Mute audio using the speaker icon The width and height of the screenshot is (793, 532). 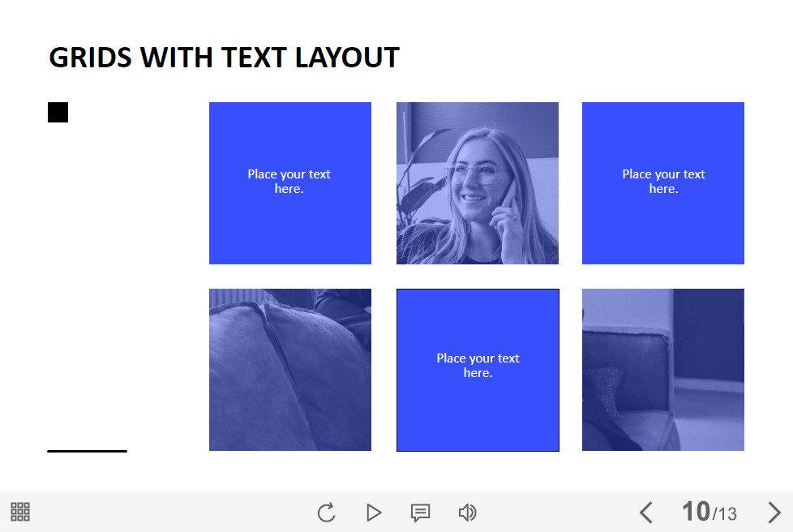coord(467,513)
